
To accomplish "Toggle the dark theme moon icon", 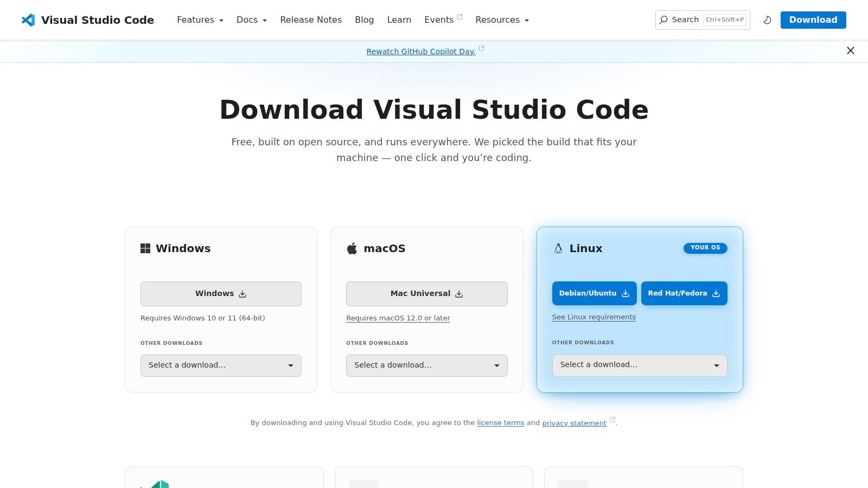I will point(767,20).
